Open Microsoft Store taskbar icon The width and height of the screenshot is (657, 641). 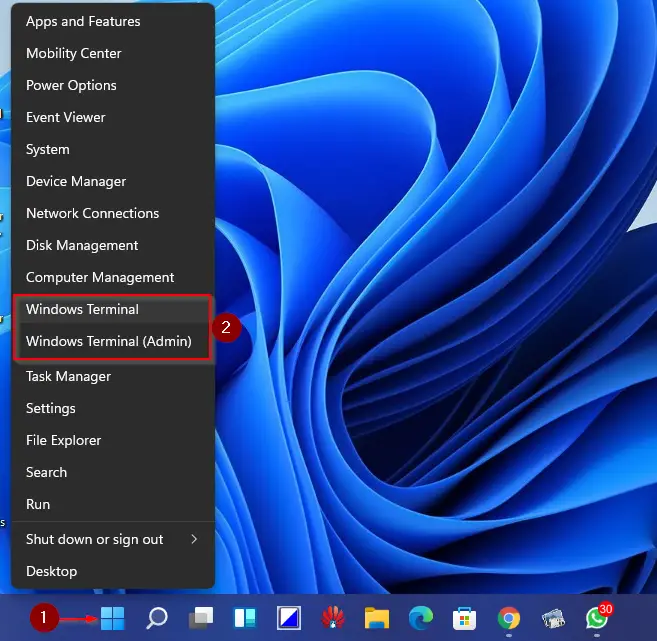pyautogui.click(x=465, y=618)
